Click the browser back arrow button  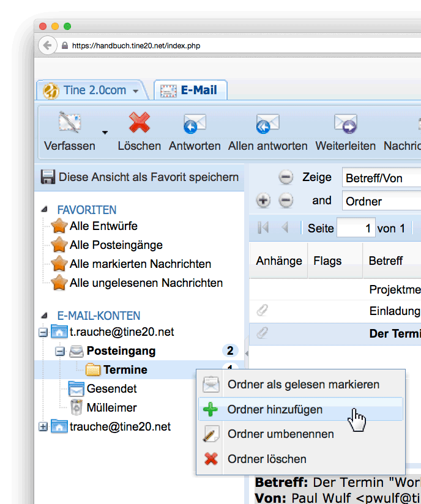click(47, 45)
